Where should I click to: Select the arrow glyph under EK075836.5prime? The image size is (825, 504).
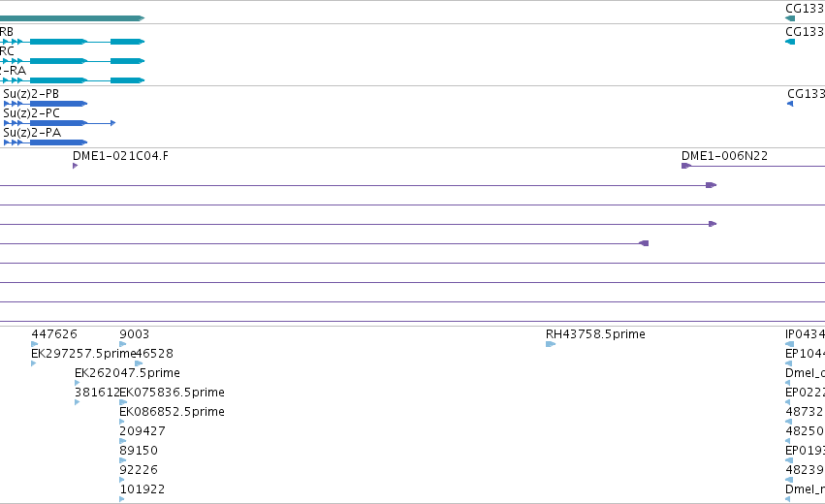(x=123, y=402)
